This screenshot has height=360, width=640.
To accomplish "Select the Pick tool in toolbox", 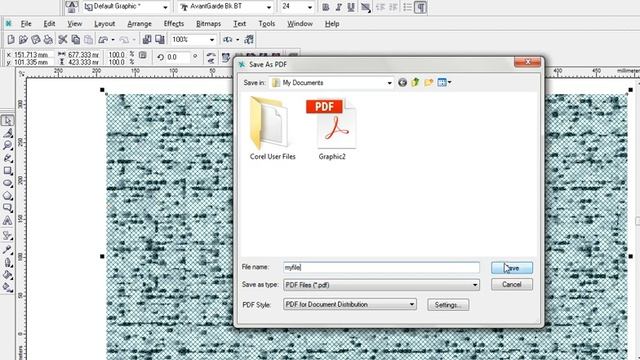I will 7,121.
